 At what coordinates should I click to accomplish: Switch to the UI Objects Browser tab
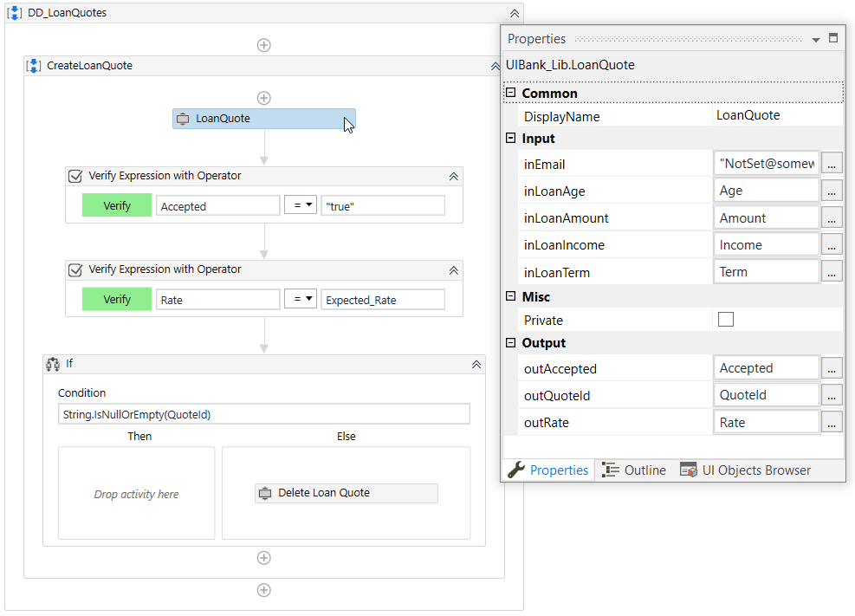point(745,470)
